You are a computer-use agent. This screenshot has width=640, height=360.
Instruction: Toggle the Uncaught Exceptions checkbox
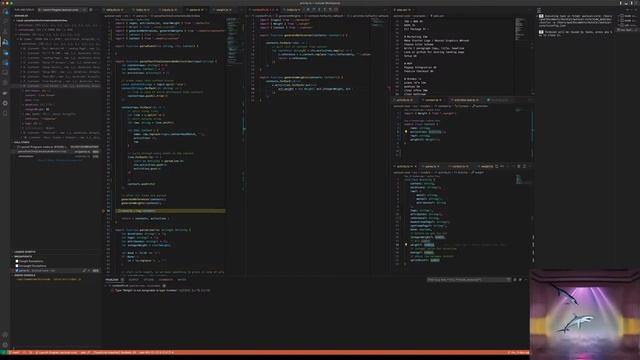17,266
